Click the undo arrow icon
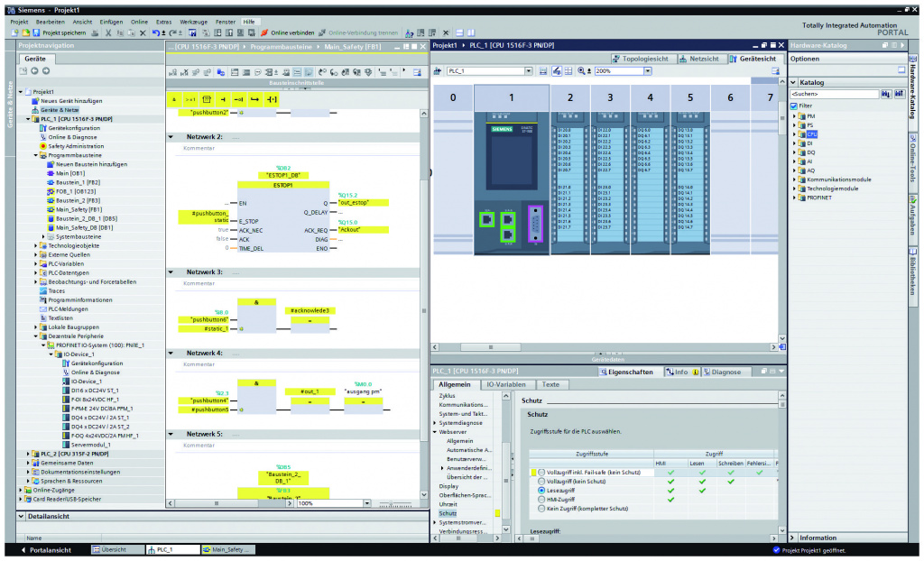The height and width of the screenshot is (561, 924). pos(155,33)
